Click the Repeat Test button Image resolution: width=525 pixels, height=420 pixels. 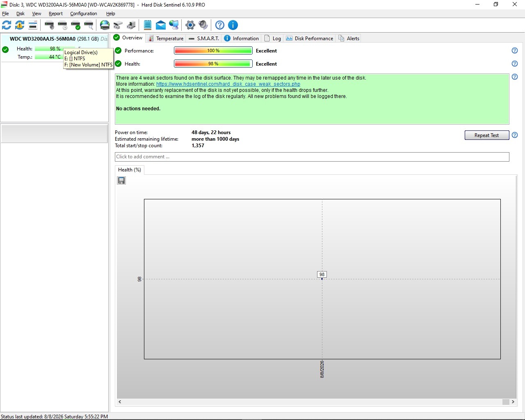(x=487, y=135)
